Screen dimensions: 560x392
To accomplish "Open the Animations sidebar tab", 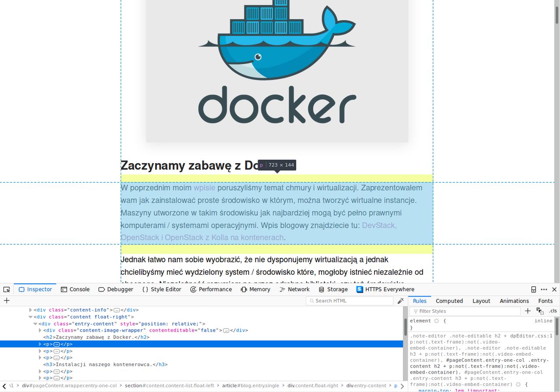I will (x=514, y=301).
